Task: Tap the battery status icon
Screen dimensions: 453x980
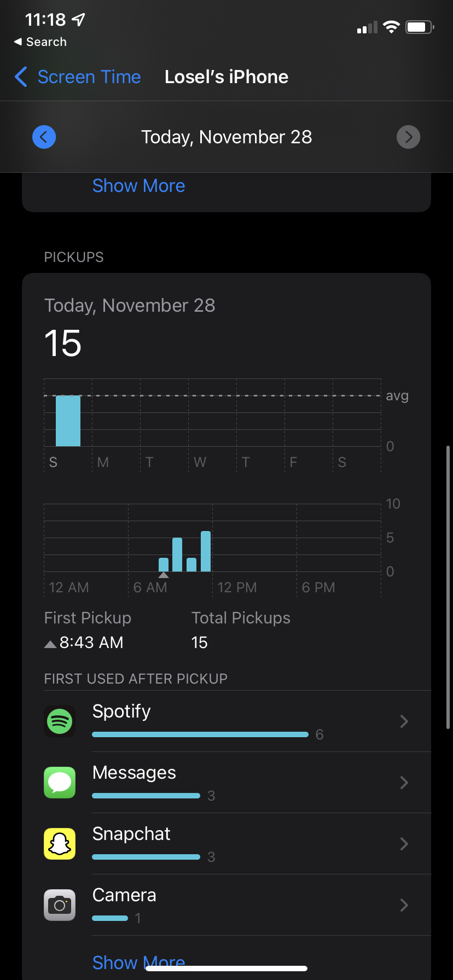Action: (420, 27)
